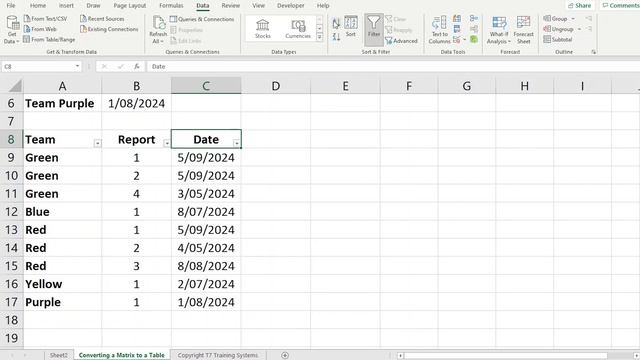The height and width of the screenshot is (360, 640).
Task: Open the Date column filter dropdown
Action: 236,143
